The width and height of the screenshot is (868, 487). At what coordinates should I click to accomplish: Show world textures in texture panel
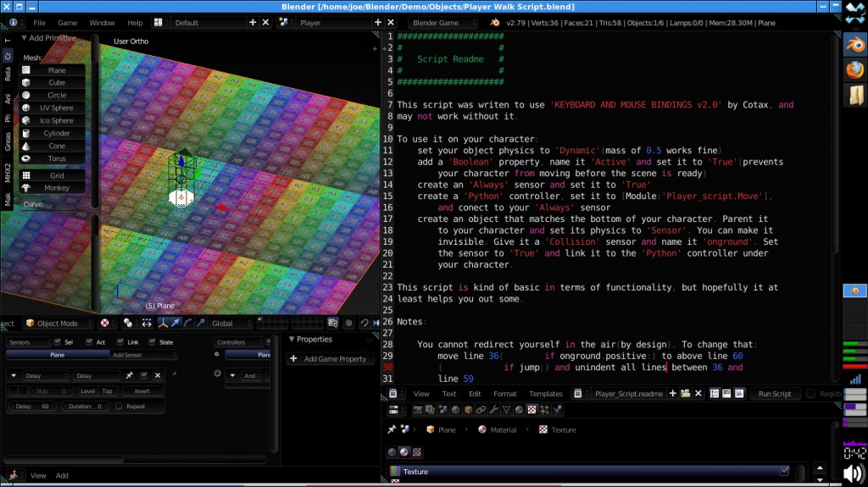pyautogui.click(x=392, y=452)
